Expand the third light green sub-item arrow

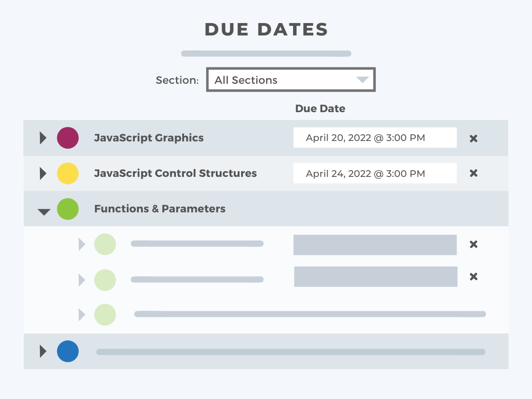point(82,315)
